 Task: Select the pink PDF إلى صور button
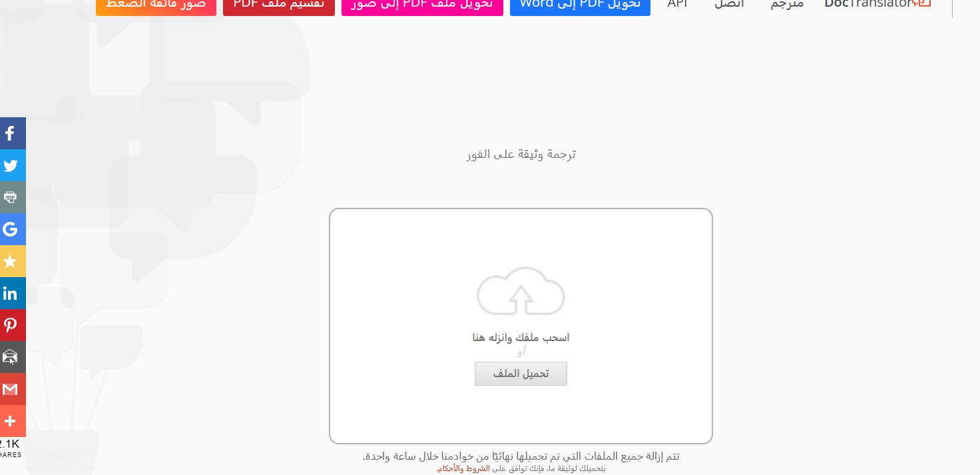coord(422,5)
